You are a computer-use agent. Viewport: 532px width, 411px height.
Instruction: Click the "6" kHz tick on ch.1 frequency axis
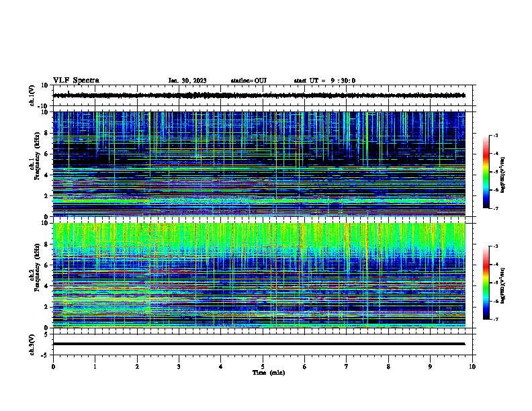46,154
